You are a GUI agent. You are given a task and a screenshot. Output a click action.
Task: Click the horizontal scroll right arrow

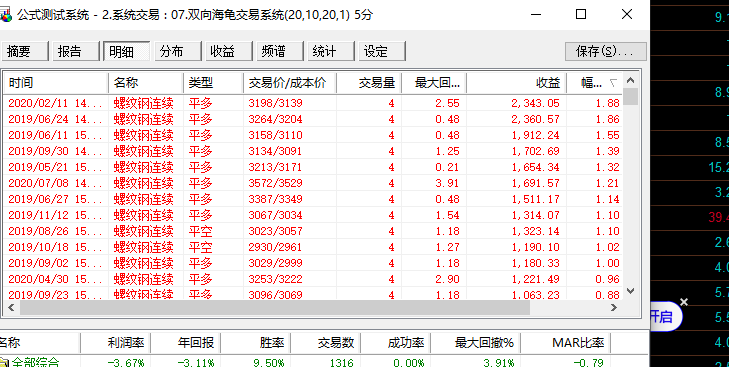tap(614, 307)
